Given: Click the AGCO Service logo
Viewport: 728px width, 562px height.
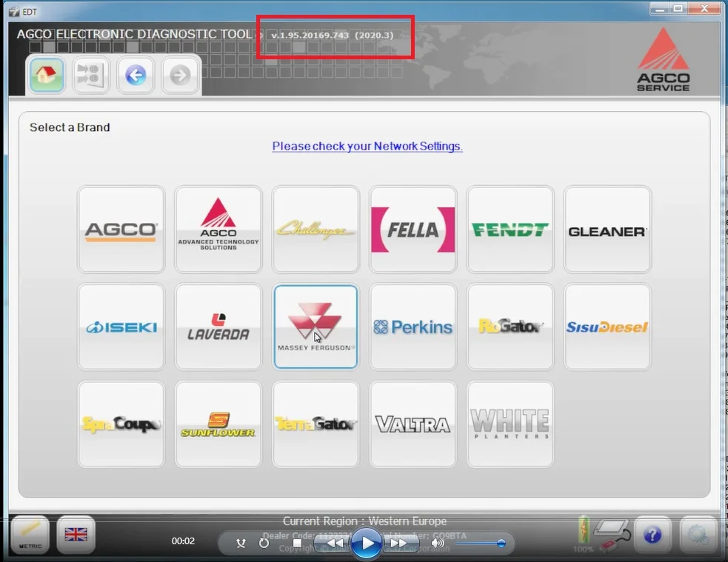Looking at the screenshot, I should (663, 59).
